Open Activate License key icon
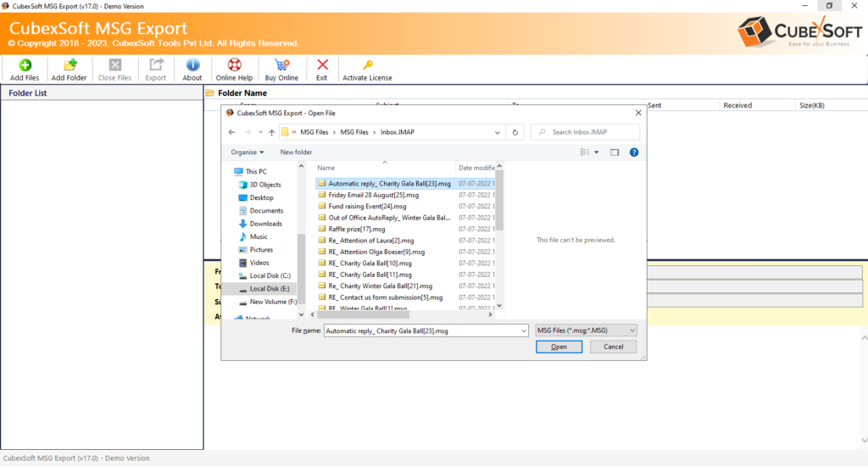Viewport: 868px width, 466px height. [x=368, y=64]
